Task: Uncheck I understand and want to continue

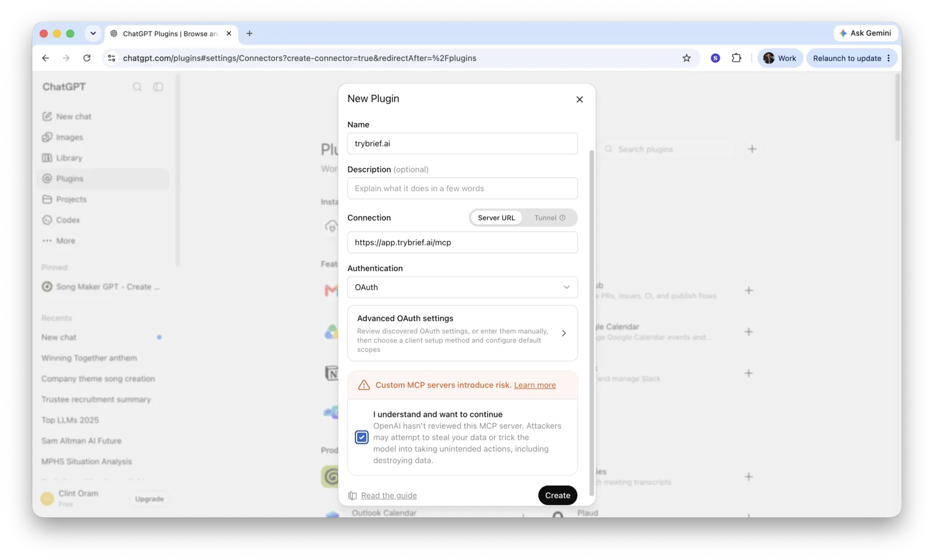Action: [362, 437]
